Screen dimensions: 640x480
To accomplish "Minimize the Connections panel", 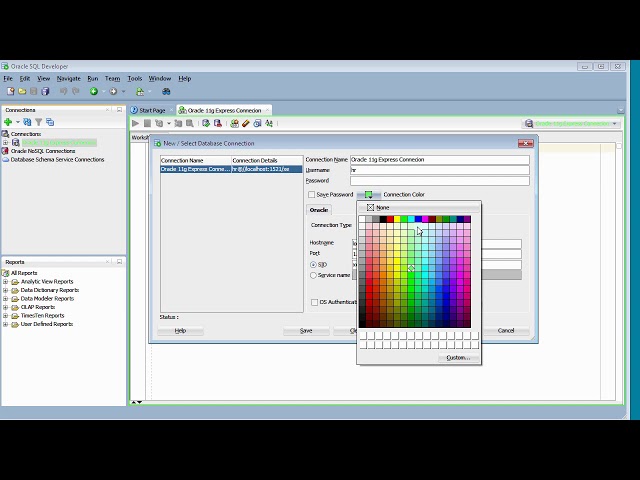I will point(119,110).
